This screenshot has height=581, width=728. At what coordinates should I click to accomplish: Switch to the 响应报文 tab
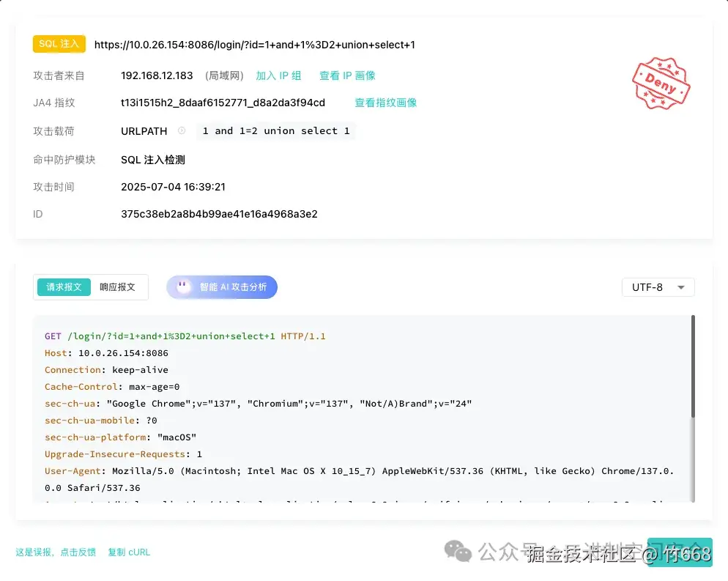pos(119,286)
